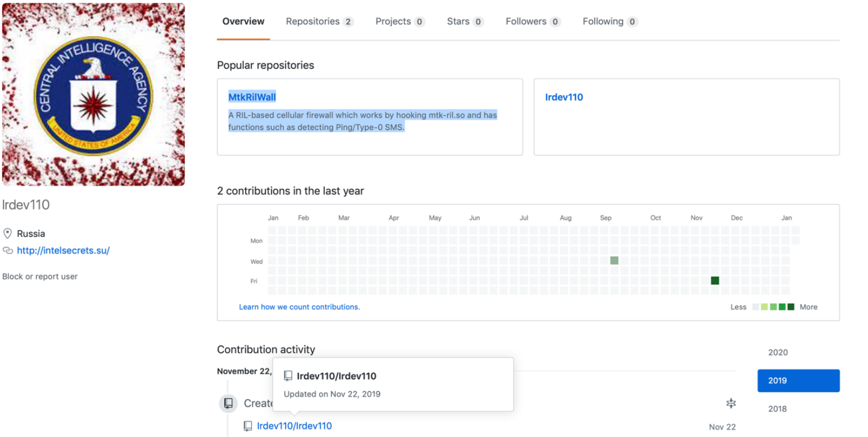Viewport: 868px width, 437px height.
Task: Select the 2020 contribution year
Action: pyautogui.click(x=799, y=352)
